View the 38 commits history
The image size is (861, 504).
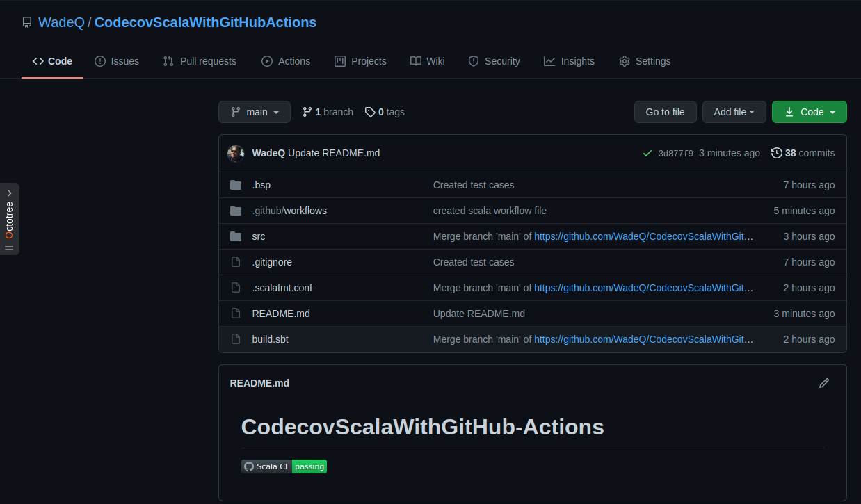coord(803,153)
